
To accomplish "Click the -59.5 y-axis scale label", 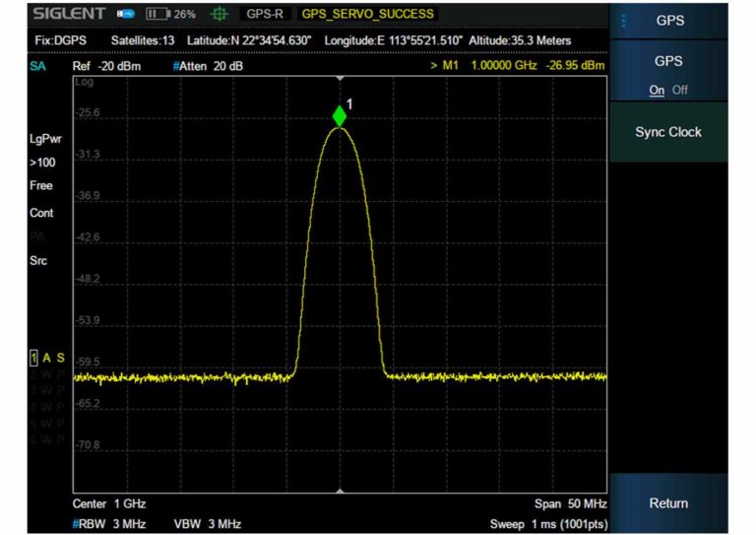I will tap(88, 362).
